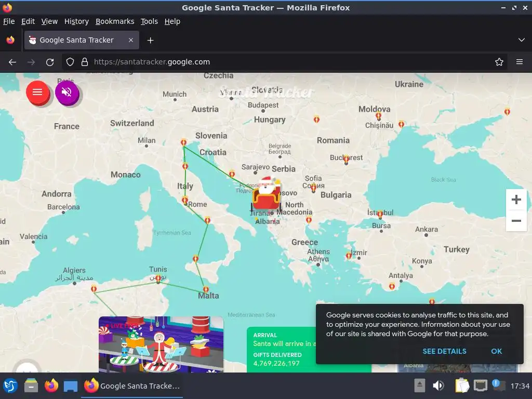Go back to previous page
This screenshot has width=532, height=399.
click(x=12, y=62)
